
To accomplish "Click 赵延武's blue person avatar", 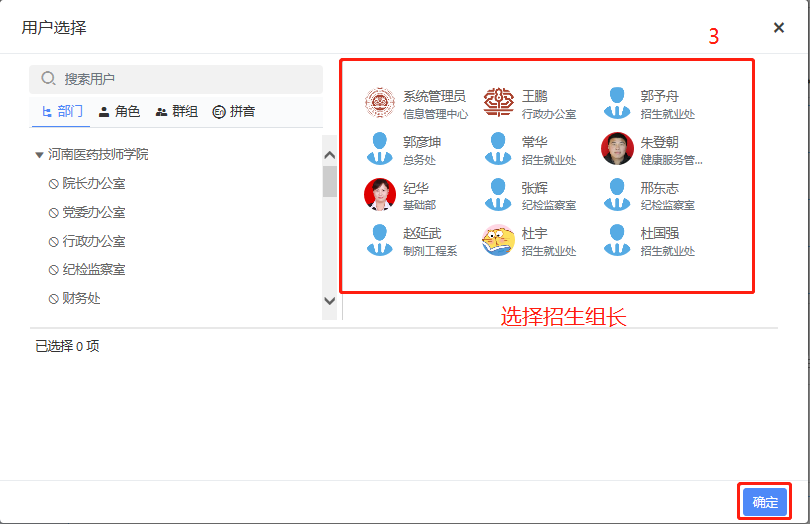I will click(380, 240).
